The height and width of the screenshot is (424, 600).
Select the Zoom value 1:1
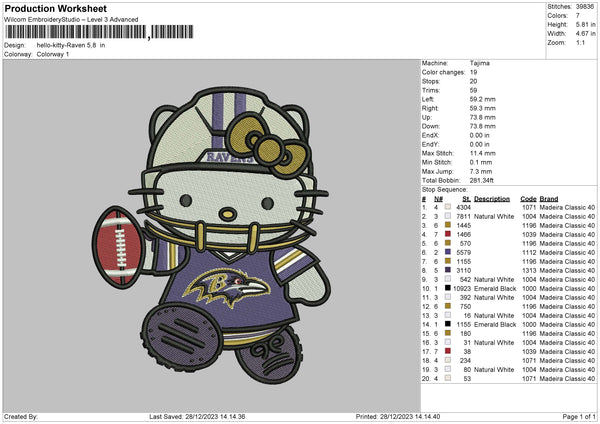coord(580,42)
